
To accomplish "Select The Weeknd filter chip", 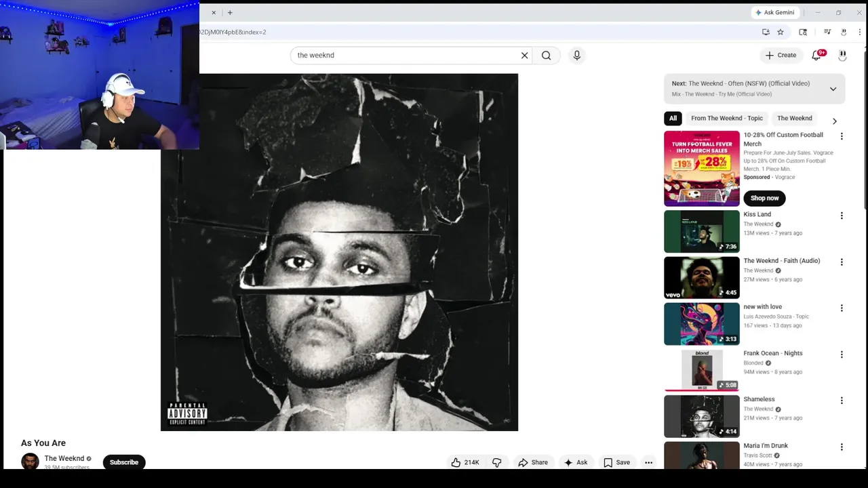I will (x=794, y=118).
